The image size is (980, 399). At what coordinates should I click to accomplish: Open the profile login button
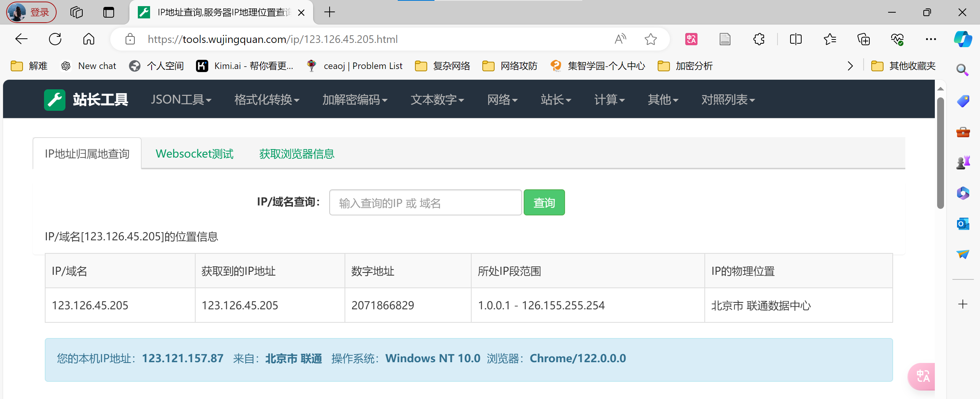(31, 12)
